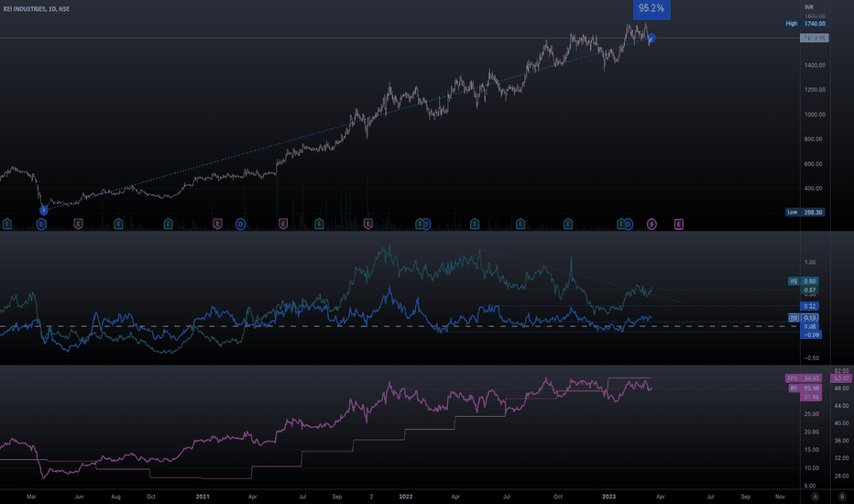Click the teal E earnings marker near Aug 2022
The width and height of the screenshot is (854, 504).
pyautogui.click(x=520, y=224)
